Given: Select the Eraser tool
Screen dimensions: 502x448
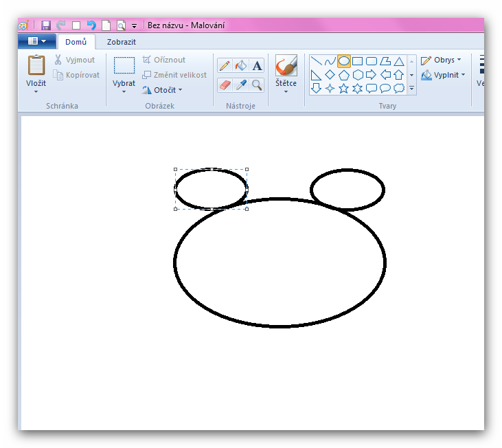Looking at the screenshot, I should [x=225, y=85].
